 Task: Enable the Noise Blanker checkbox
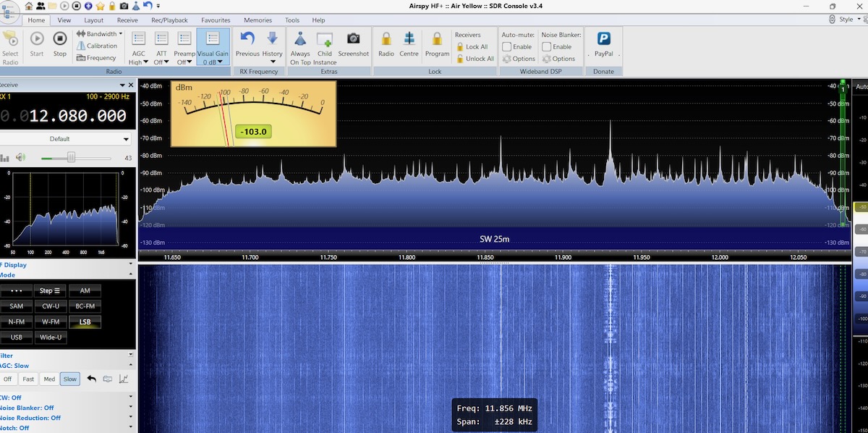click(x=547, y=46)
